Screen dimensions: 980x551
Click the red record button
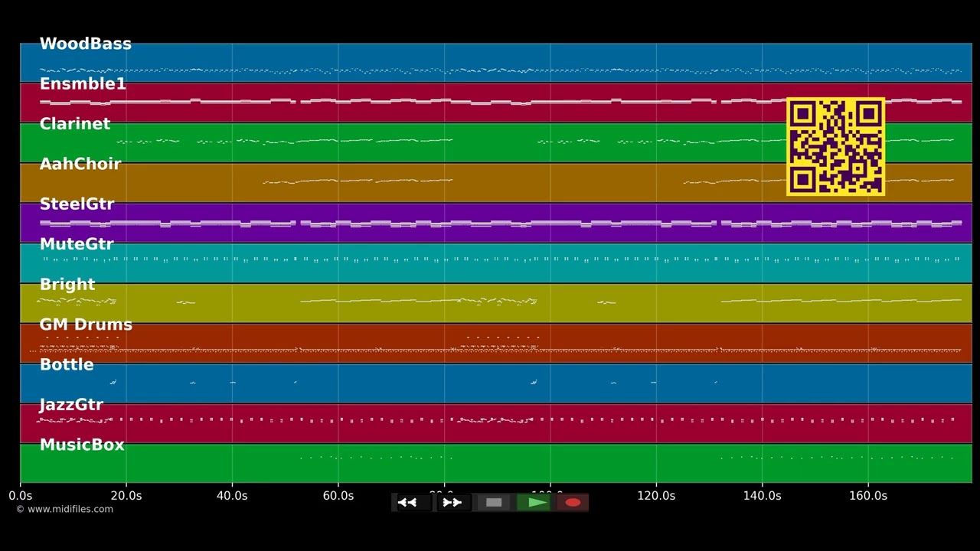pos(572,503)
